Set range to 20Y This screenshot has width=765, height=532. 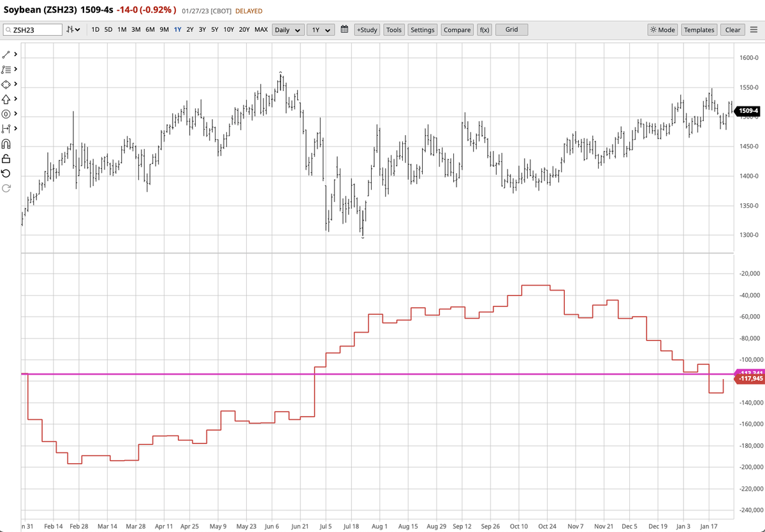244,29
